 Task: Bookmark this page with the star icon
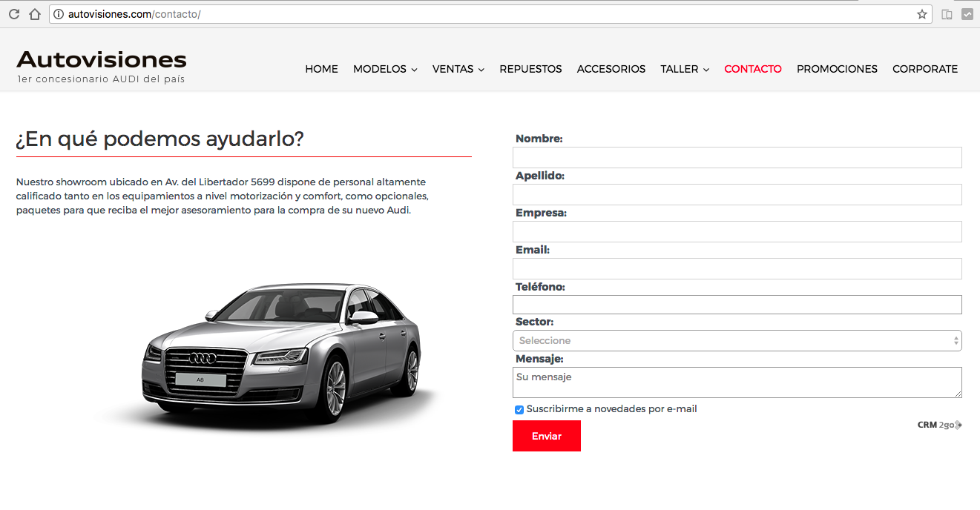coord(922,14)
